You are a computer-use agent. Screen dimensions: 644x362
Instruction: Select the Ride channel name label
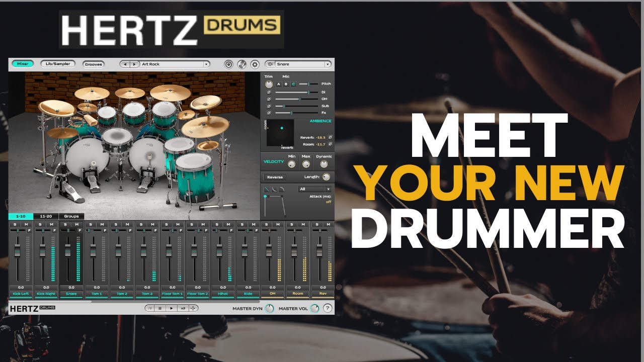248,294
